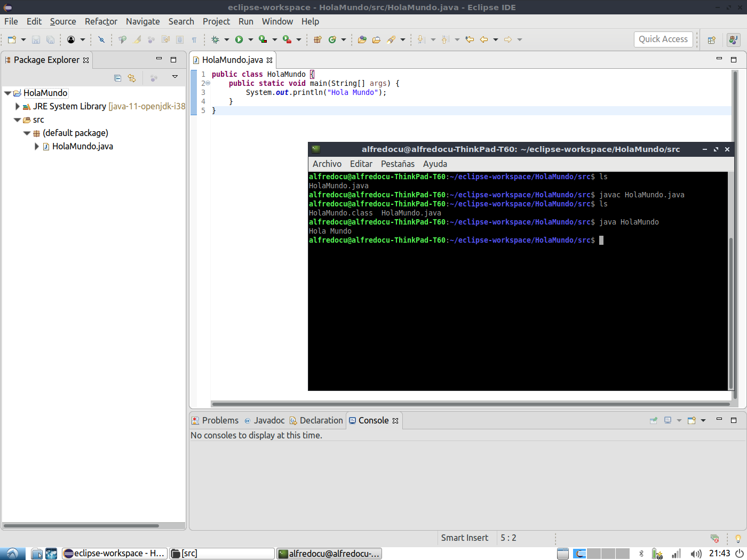
Task: Open the Source menu
Action: [63, 21]
